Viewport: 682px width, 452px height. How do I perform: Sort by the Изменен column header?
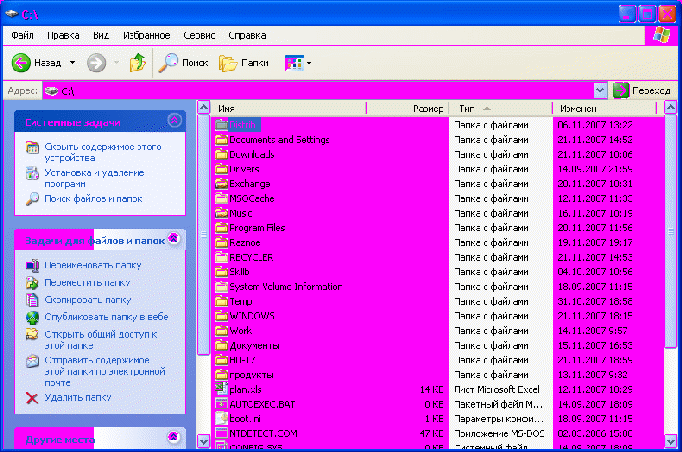pyautogui.click(x=604, y=108)
